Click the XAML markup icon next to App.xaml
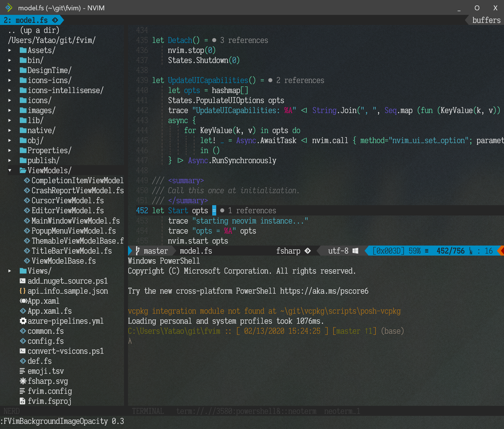Viewport: 504px width, 429px height. click(23, 301)
